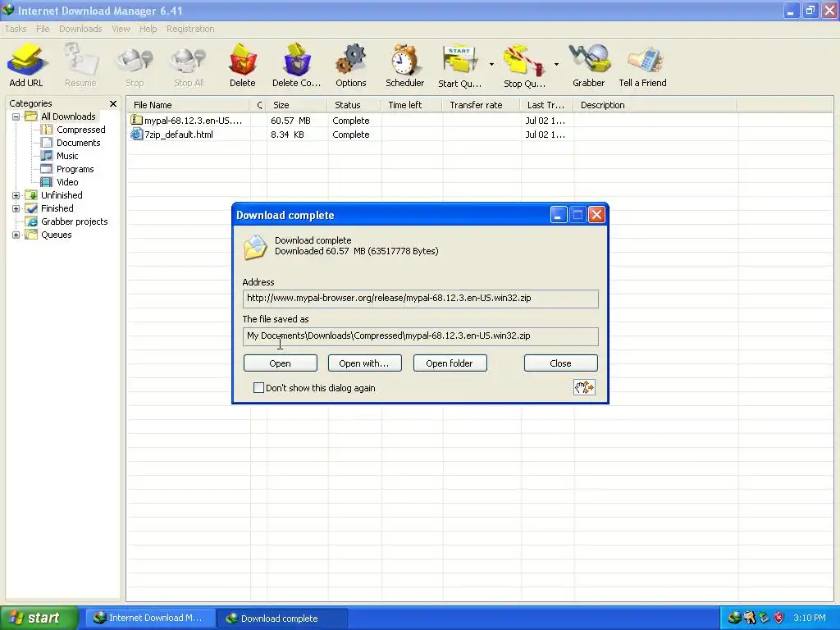Select the 7zip_default.html download row
This screenshot has width=840, height=630.
tap(480, 135)
